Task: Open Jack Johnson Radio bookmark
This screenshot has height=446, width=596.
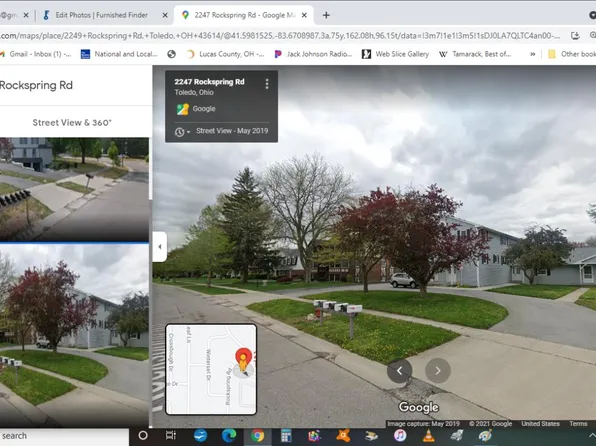Action: [x=313, y=54]
